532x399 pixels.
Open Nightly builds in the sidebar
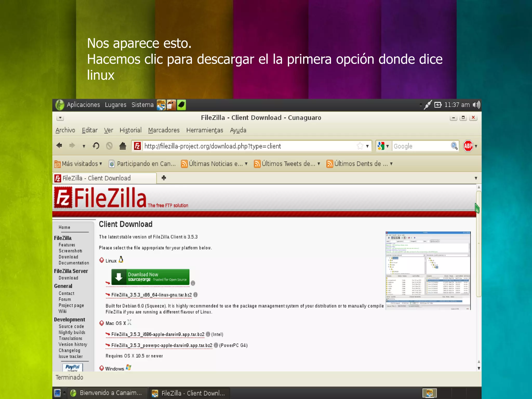click(x=72, y=332)
